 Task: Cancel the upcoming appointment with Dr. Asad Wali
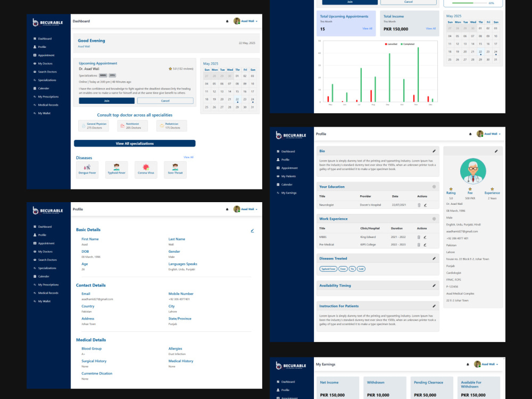pyautogui.click(x=165, y=101)
